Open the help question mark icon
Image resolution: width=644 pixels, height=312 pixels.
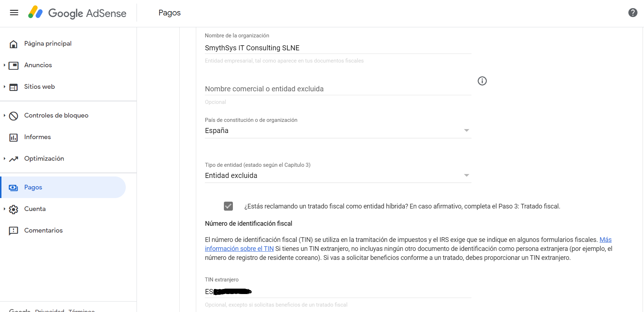click(x=632, y=13)
